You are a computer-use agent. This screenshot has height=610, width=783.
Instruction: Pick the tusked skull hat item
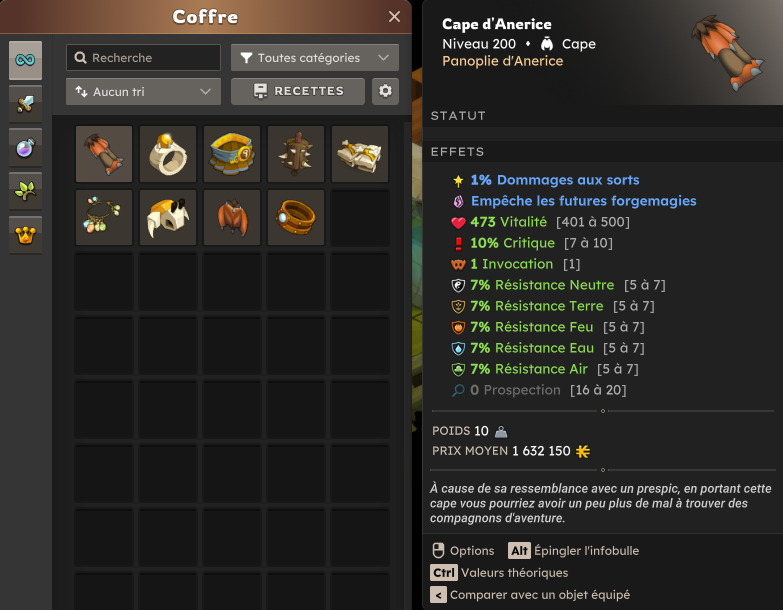tap(168, 217)
